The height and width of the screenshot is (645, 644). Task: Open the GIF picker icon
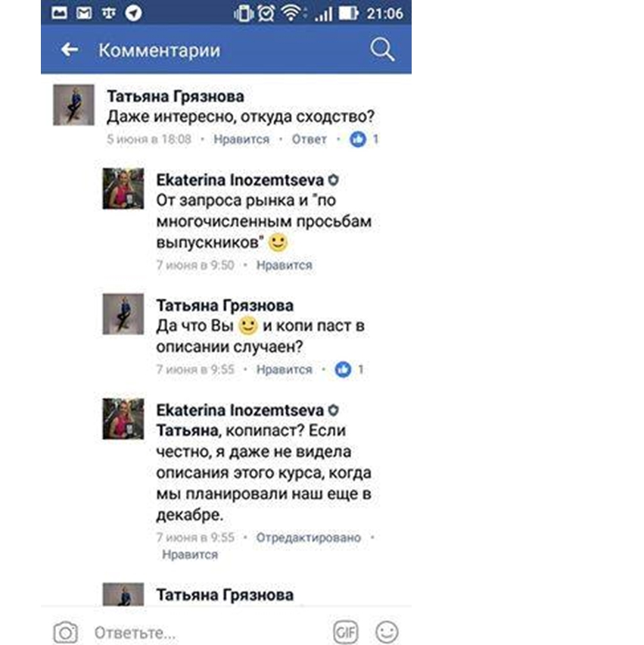(345, 632)
